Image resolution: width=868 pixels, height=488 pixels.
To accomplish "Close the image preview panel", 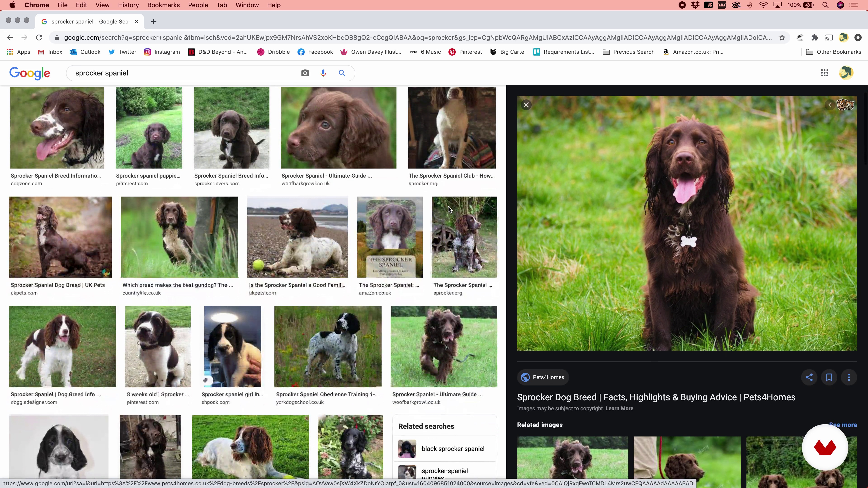I will [x=526, y=105].
